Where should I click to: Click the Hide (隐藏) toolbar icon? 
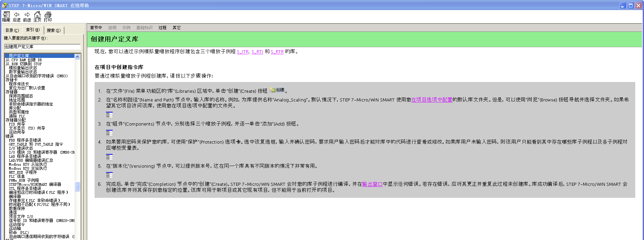(6, 15)
